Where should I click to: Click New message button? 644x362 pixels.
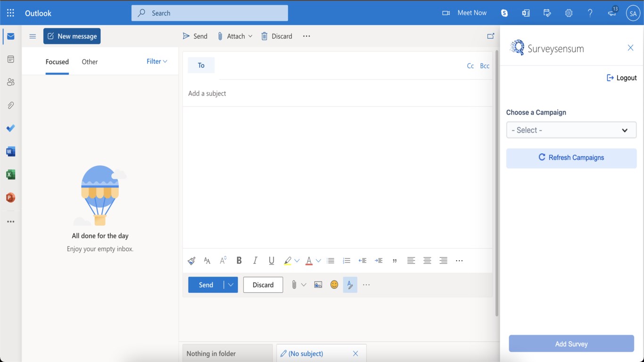coord(72,36)
